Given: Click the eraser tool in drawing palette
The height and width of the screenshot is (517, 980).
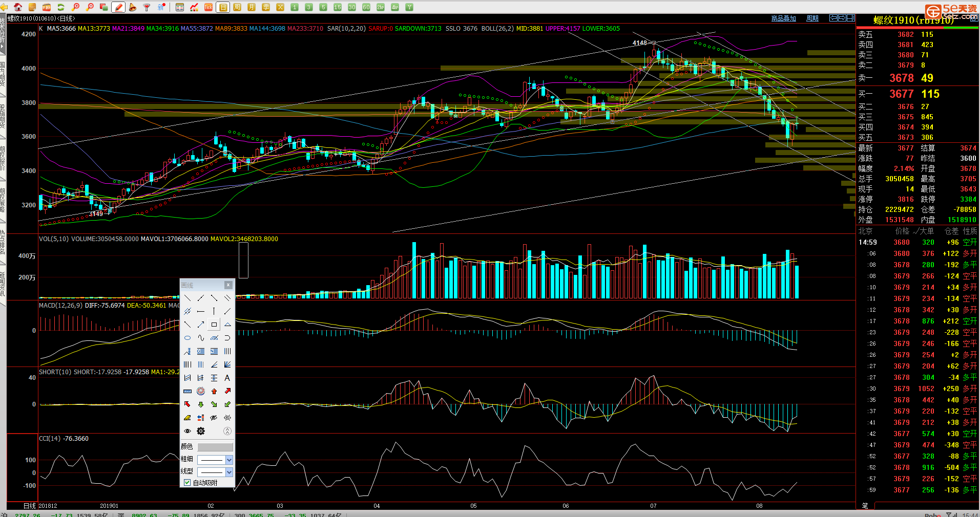Looking at the screenshot, I should (x=187, y=418).
